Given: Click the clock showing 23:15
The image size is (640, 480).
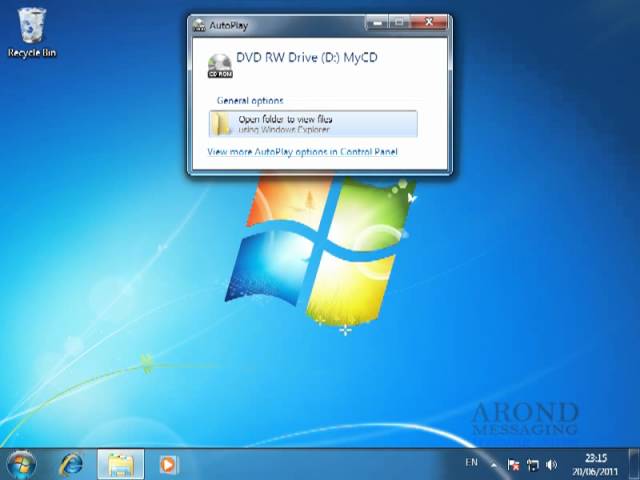Looking at the screenshot, I should [596, 465].
